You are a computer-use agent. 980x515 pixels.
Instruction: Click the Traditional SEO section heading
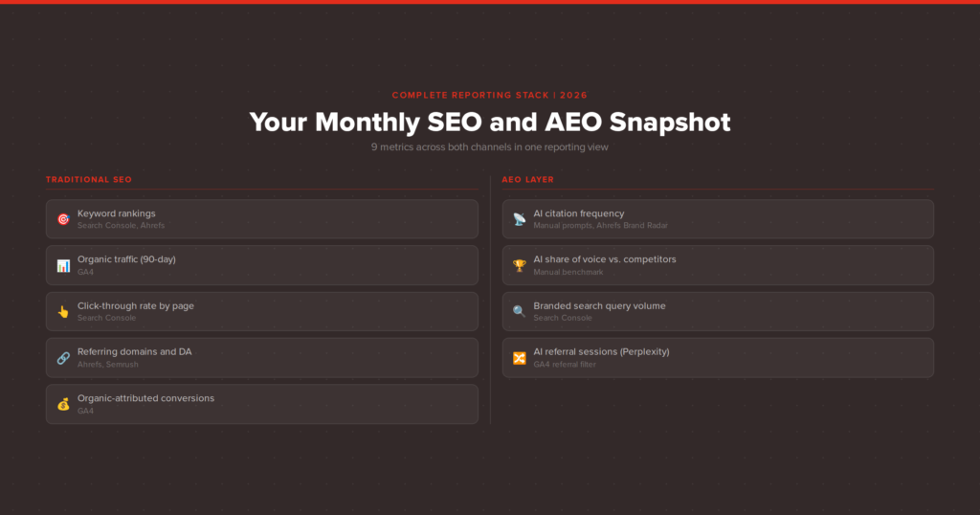pos(89,180)
